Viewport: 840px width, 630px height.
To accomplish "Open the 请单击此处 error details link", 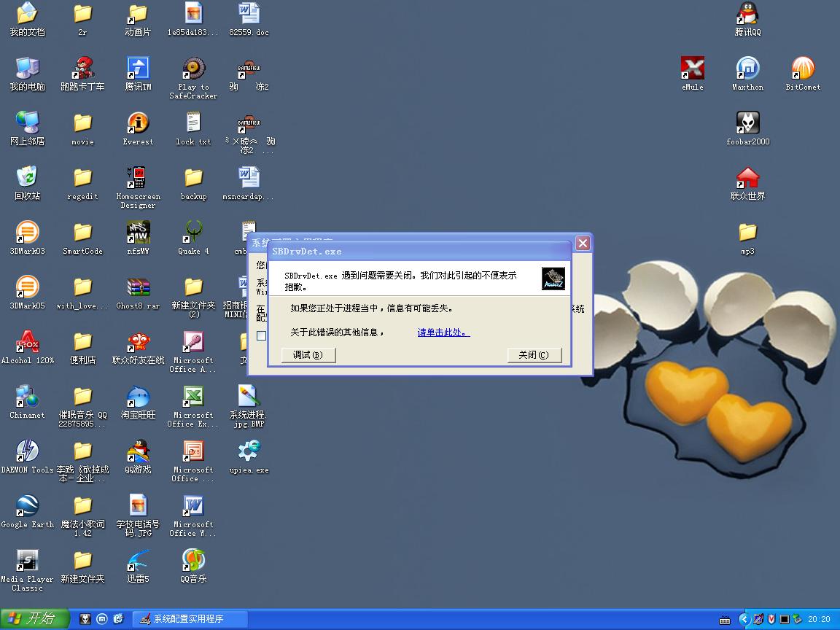I will [x=443, y=332].
